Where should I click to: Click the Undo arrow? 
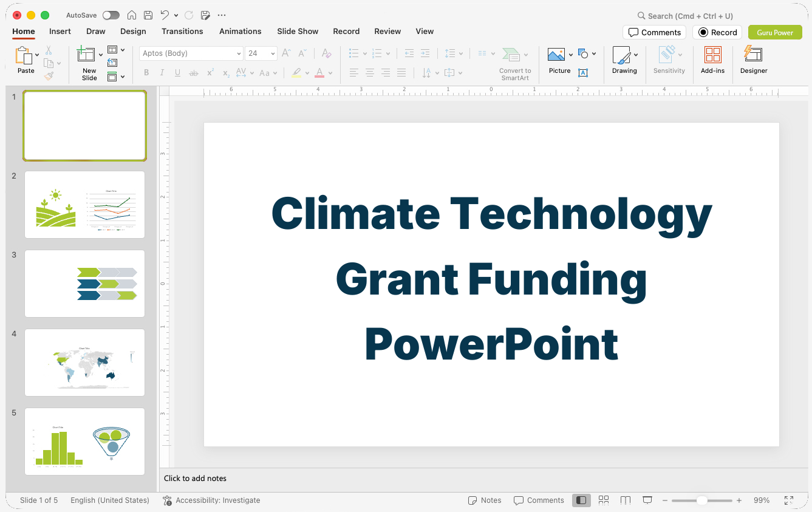pyautogui.click(x=165, y=15)
